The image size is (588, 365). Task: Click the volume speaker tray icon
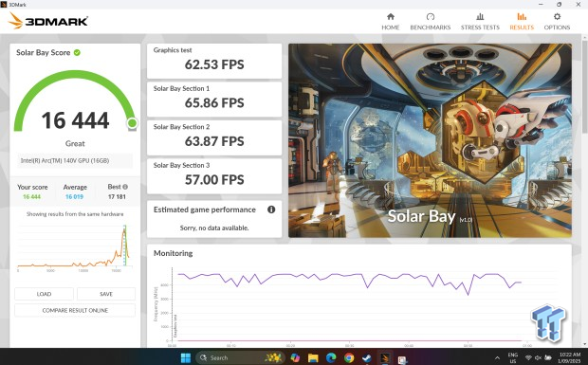pos(539,357)
